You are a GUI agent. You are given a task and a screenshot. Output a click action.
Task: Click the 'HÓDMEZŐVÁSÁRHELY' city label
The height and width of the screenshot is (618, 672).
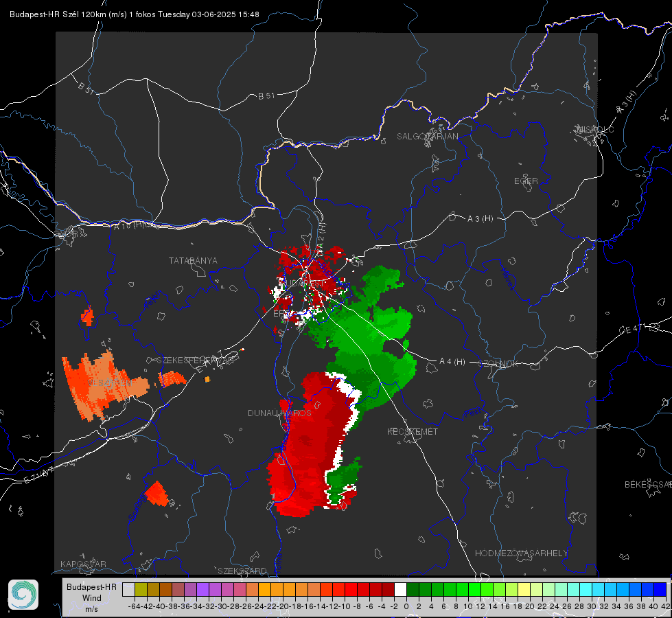522,553
